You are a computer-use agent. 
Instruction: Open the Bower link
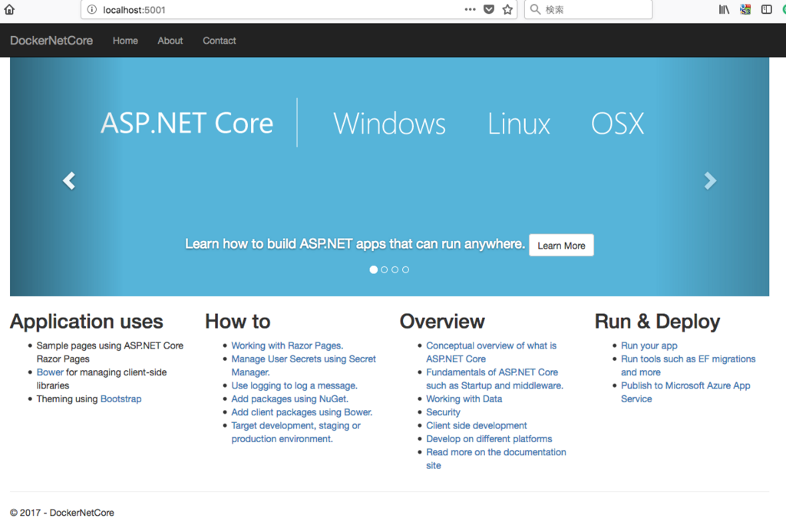click(x=50, y=372)
